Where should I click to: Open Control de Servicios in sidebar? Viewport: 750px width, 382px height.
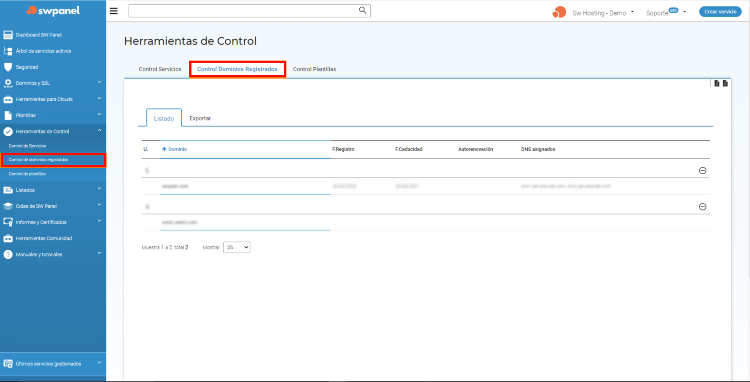click(27, 145)
